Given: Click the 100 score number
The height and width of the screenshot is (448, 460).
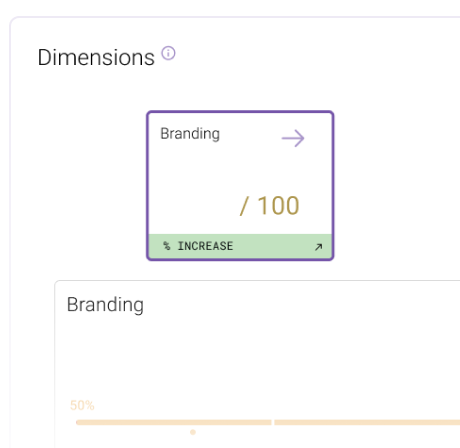Looking at the screenshot, I should (x=278, y=206).
